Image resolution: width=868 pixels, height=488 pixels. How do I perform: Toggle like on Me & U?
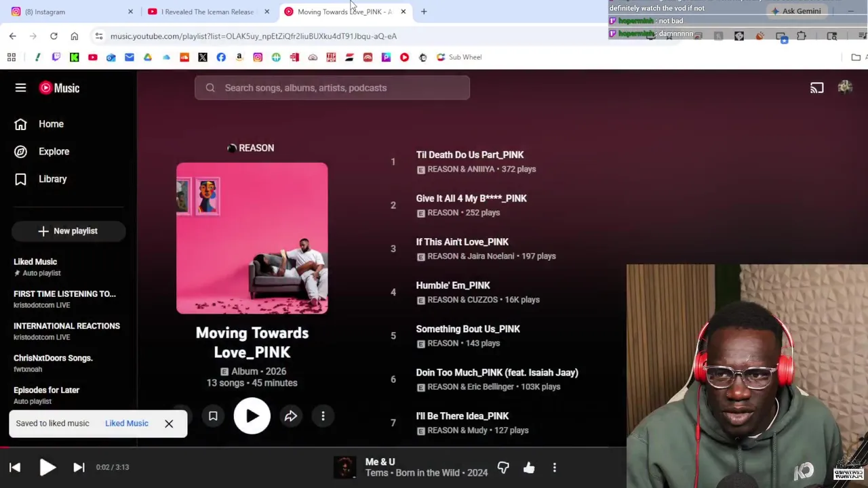[529, 468]
